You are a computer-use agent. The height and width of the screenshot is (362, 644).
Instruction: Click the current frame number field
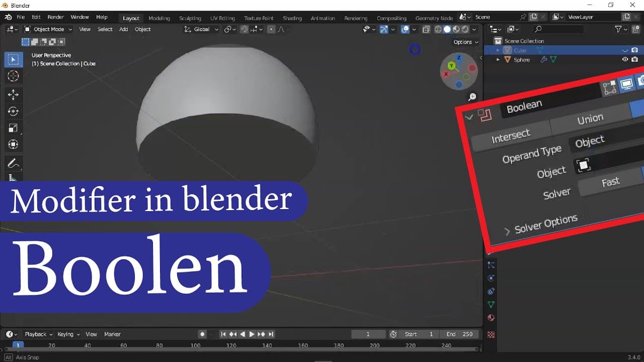point(368,334)
